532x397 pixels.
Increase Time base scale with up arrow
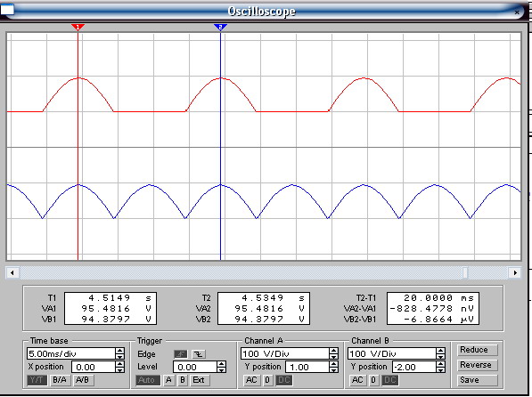tap(119, 351)
